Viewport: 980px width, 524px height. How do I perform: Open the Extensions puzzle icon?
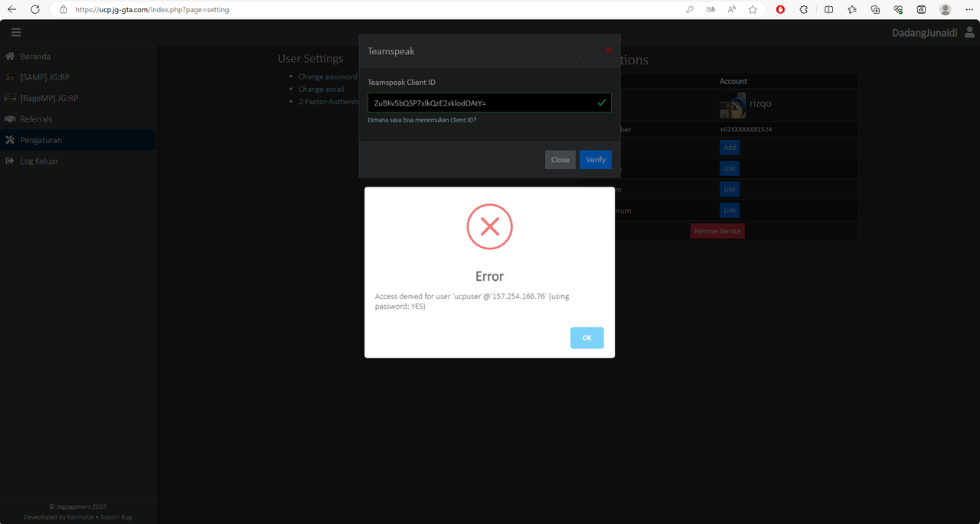803,10
